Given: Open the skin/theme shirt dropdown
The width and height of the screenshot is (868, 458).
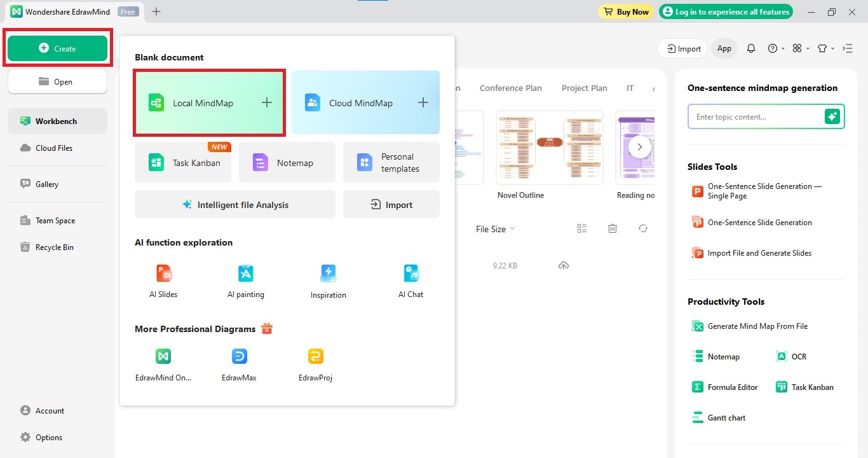Looking at the screenshot, I should [825, 48].
